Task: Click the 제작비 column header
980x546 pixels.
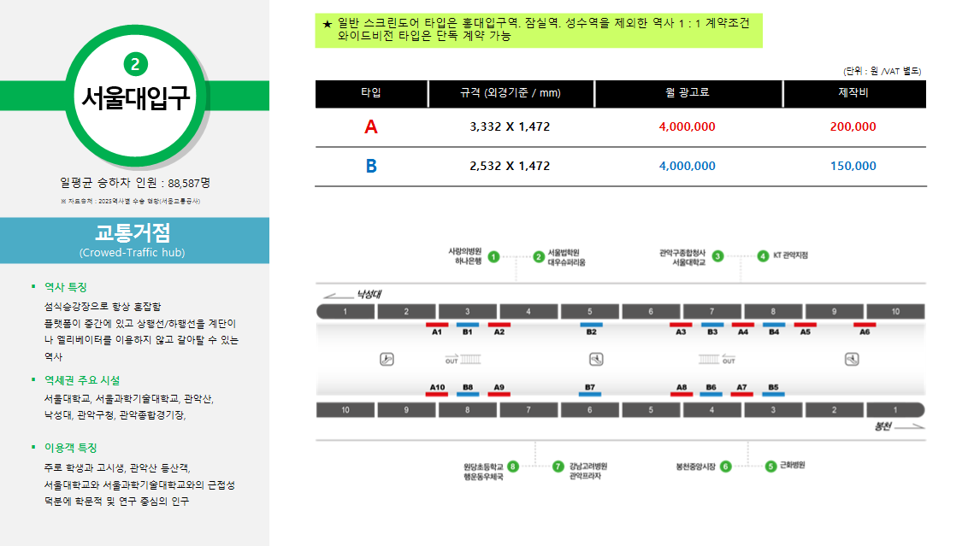Action: [x=853, y=93]
